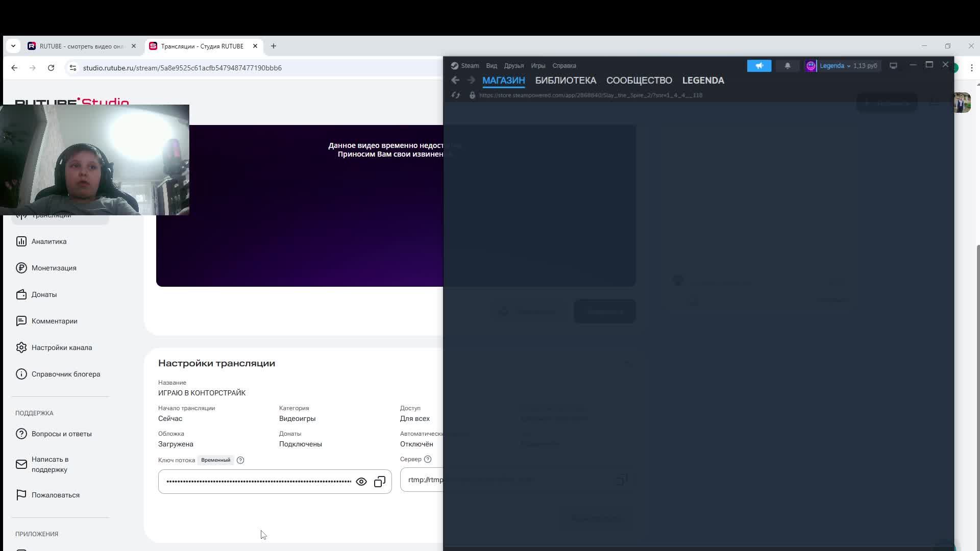
Task: Switch to БИБЛИОТЕКА tab in Steam
Action: point(565,81)
